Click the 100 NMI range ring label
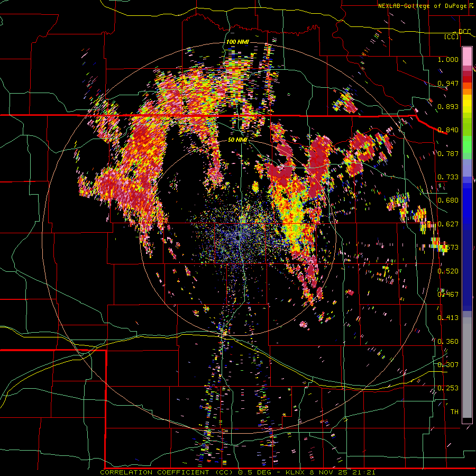This screenshot has width=476, height=476. [x=237, y=42]
